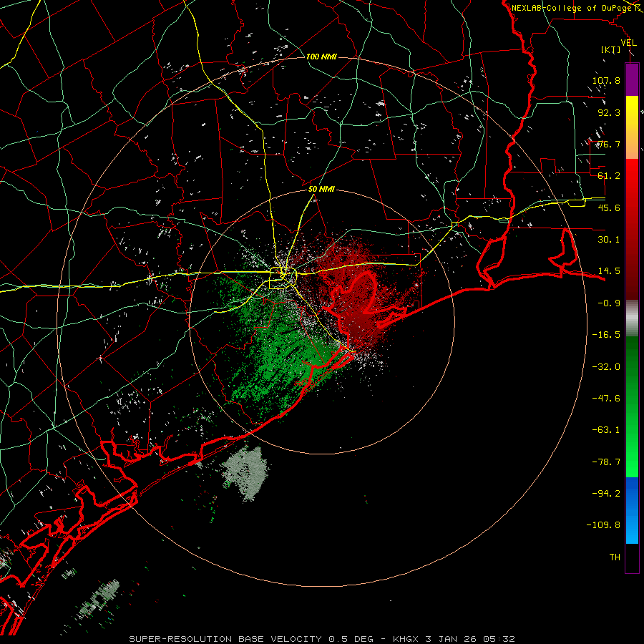
Task: Click the 50 NMI range ring label
Action: click(x=321, y=190)
